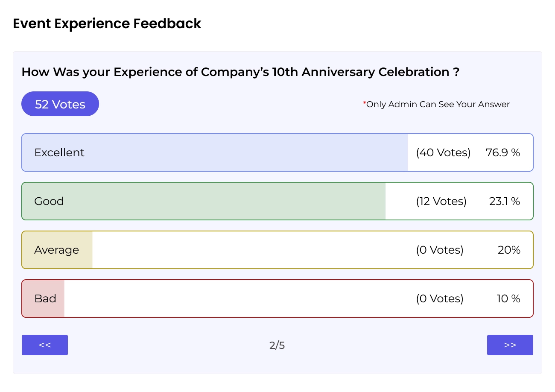The image size is (555, 392).
Task: Click the 76.9 % percentage value
Action: click(503, 152)
